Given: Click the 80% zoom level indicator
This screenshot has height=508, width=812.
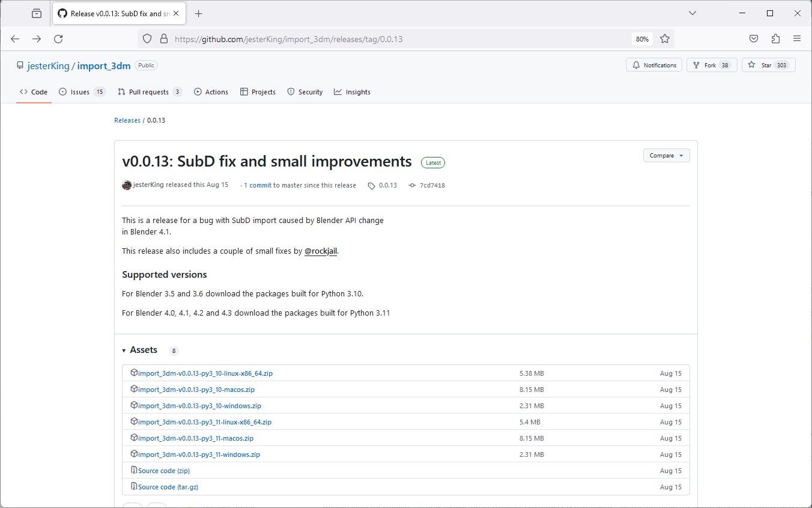Looking at the screenshot, I should click(642, 39).
